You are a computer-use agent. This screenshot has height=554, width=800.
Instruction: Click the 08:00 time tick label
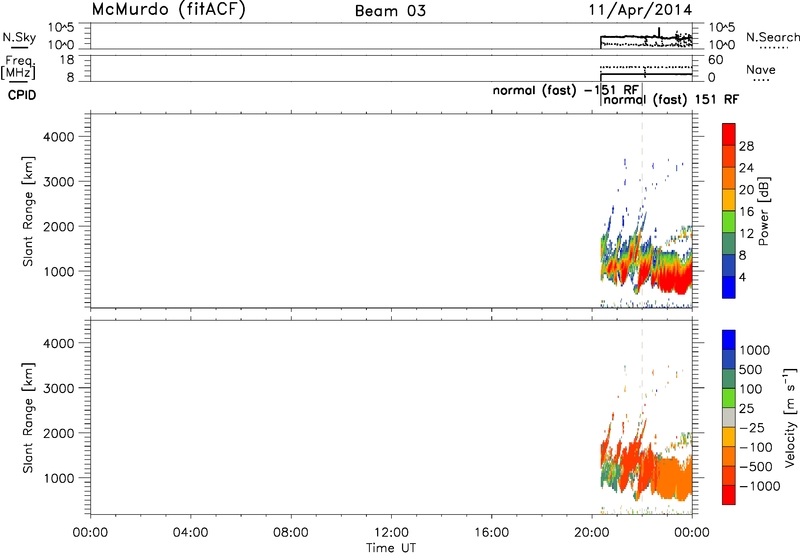tap(291, 533)
